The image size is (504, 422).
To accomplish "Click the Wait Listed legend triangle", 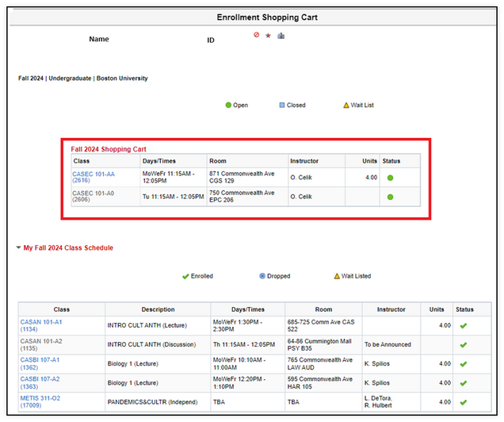I will click(x=337, y=276).
